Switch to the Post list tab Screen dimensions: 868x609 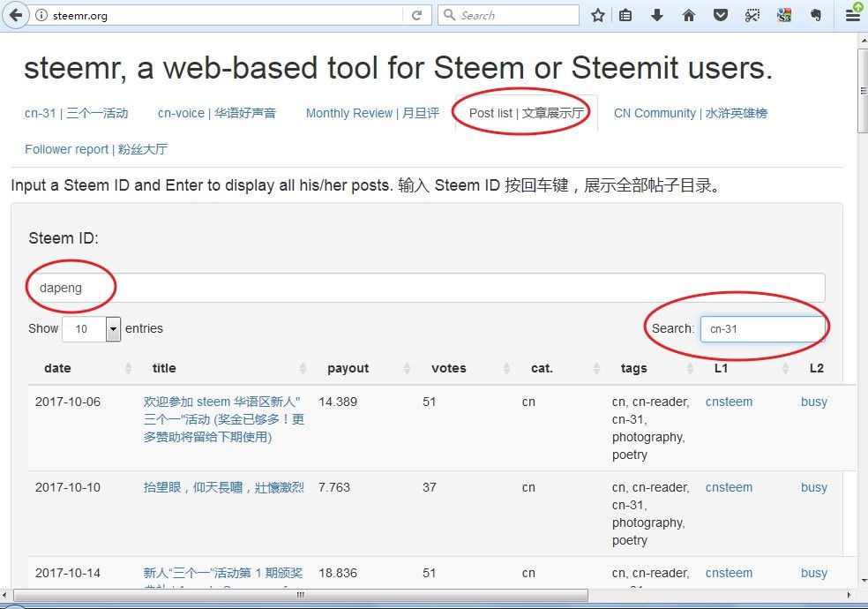[526, 113]
